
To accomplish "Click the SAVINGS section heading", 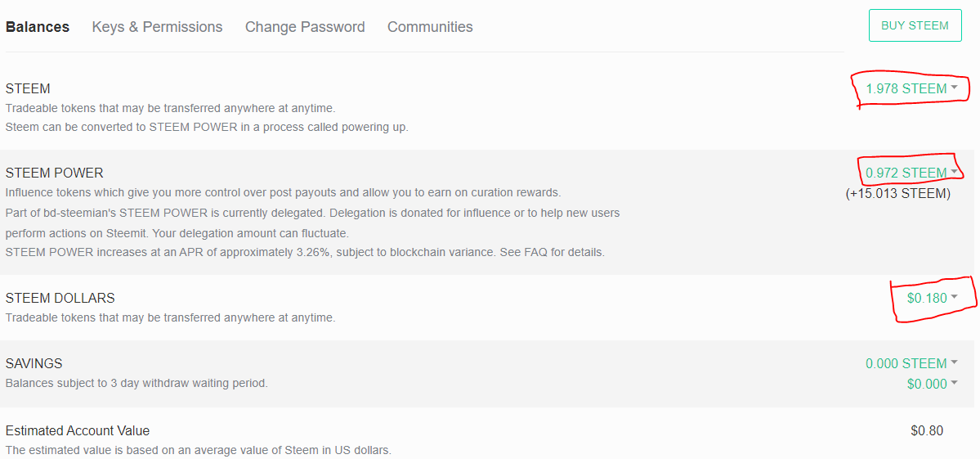I will (34, 363).
